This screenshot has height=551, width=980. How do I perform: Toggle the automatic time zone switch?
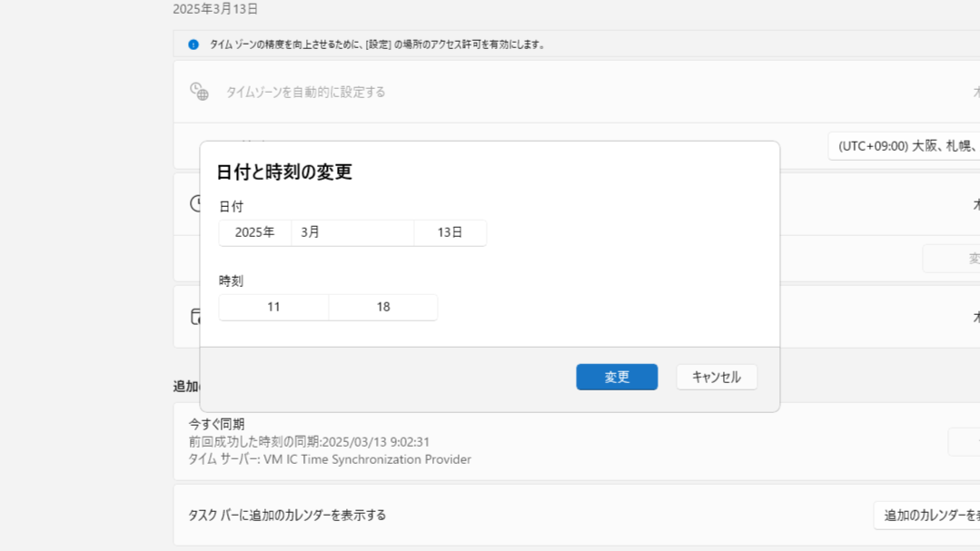point(974,92)
